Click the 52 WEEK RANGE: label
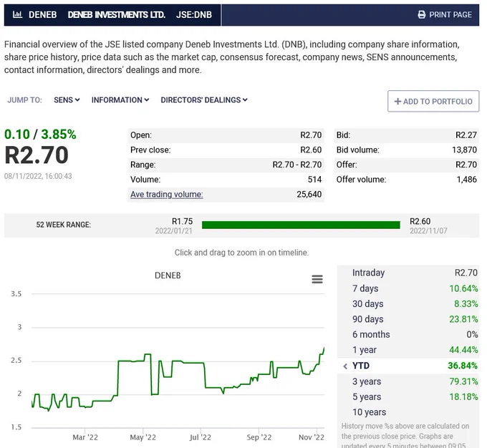487x448 pixels. click(x=63, y=225)
